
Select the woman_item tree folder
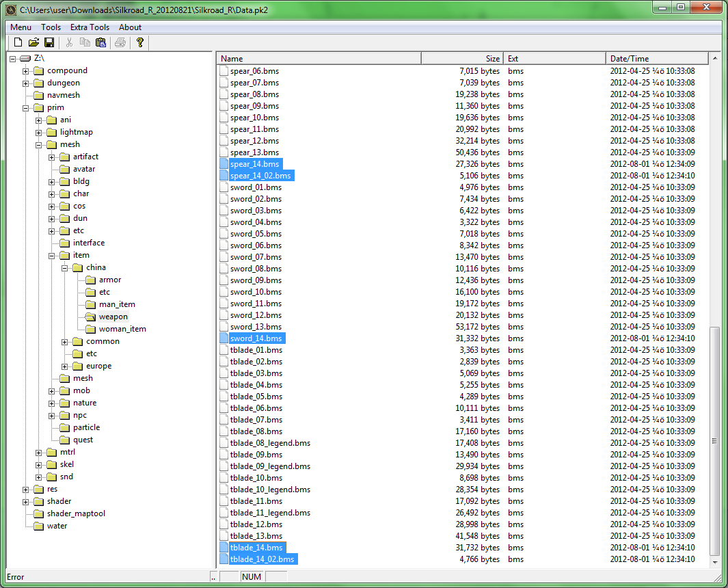(122, 329)
